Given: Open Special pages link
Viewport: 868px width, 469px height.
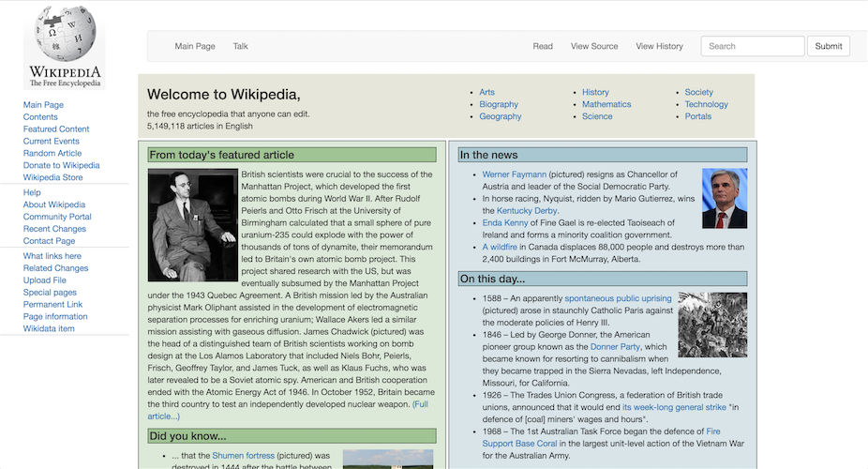Looking at the screenshot, I should (x=50, y=293).
